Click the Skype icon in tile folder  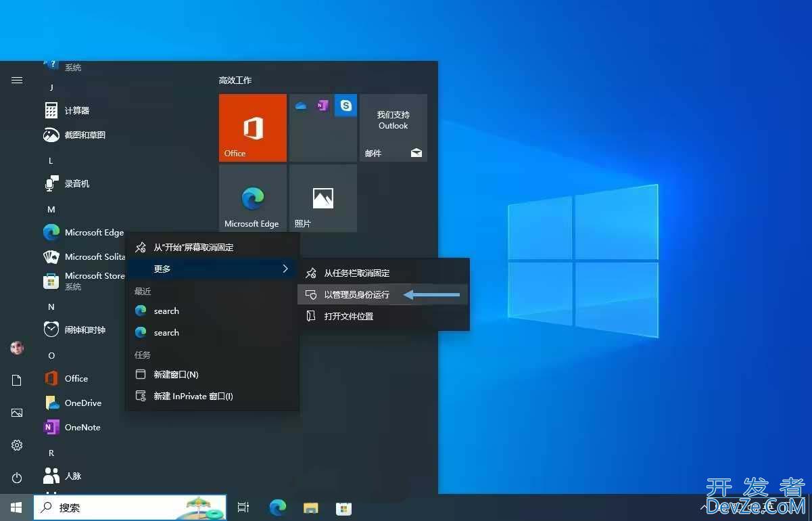pos(346,106)
